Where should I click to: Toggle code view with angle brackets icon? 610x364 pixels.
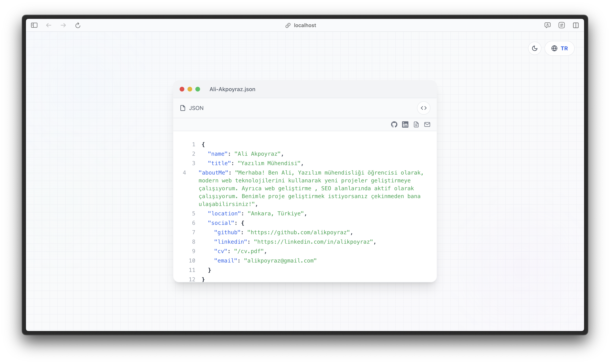(x=424, y=108)
